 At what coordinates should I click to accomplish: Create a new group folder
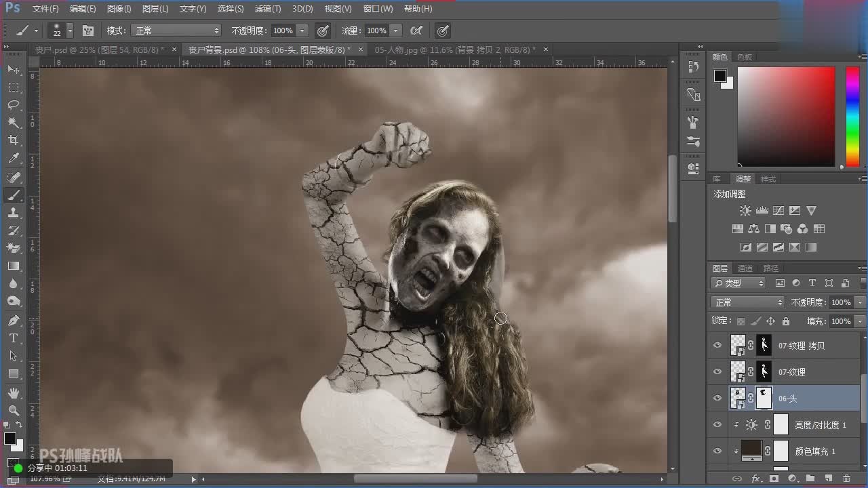(810, 479)
